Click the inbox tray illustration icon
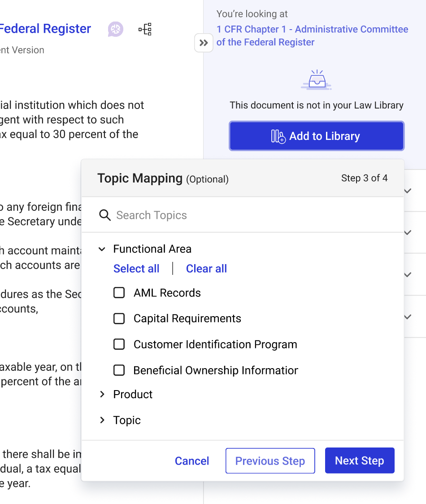 [316, 80]
